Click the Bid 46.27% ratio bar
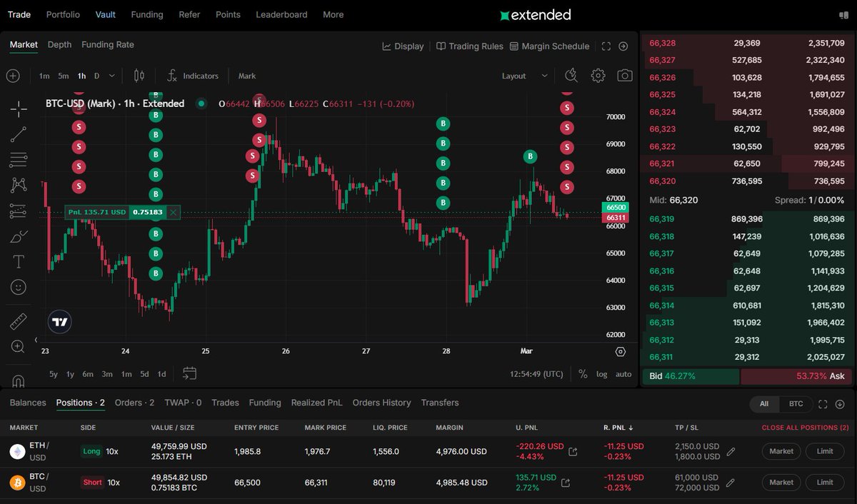Image resolution: width=857 pixels, height=504 pixels. pos(691,376)
